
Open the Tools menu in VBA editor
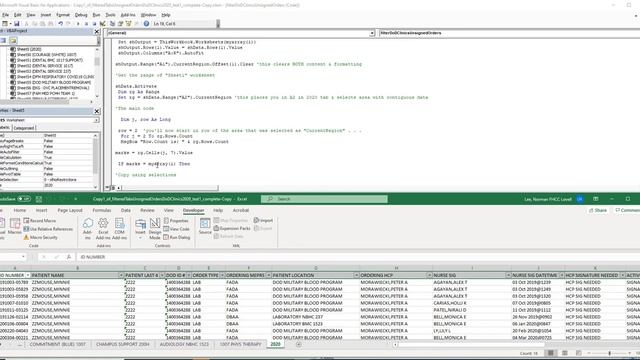(x=110, y=15)
